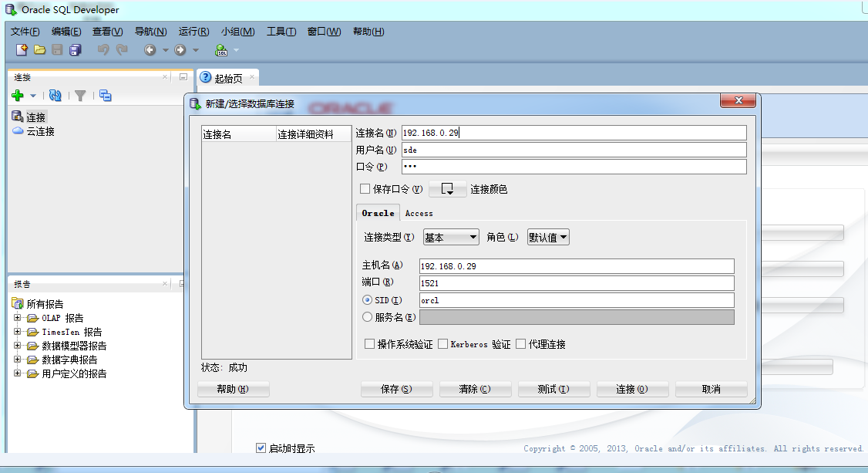Open a SQL worksheet via SQL toolbar icon
The height and width of the screenshot is (473, 868).
click(221, 49)
